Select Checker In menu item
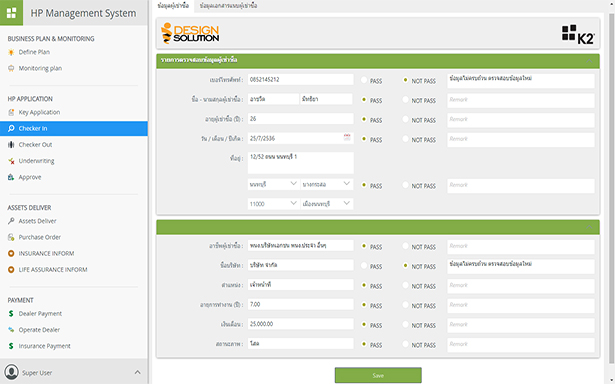 pos(74,128)
